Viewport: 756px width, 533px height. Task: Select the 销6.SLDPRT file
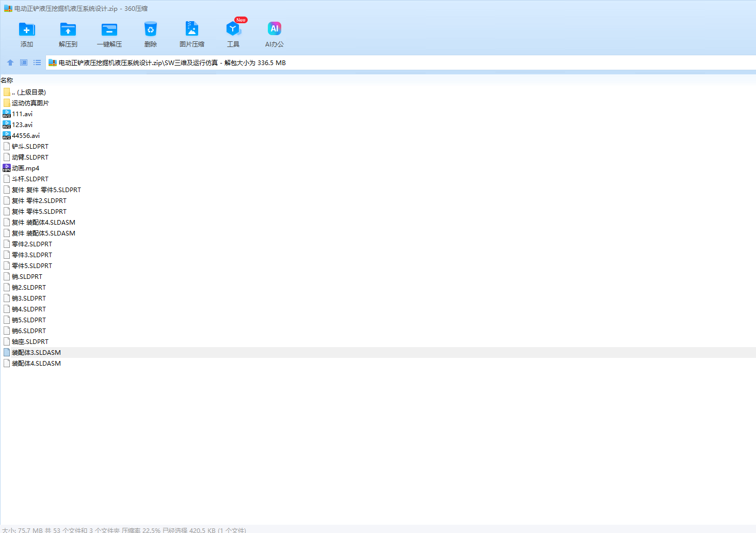pyautogui.click(x=378, y=331)
